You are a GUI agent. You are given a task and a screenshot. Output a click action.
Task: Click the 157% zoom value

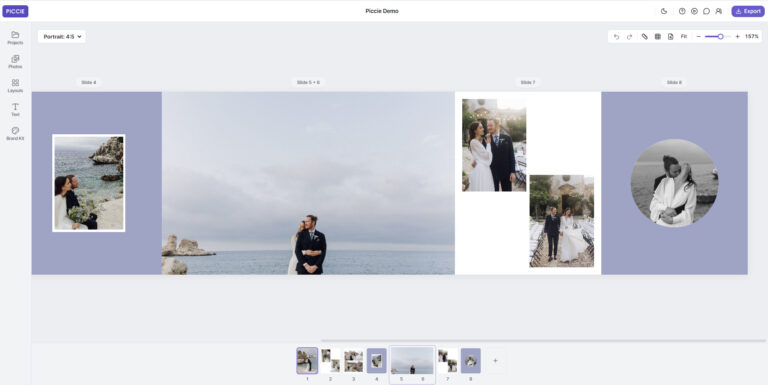point(752,37)
